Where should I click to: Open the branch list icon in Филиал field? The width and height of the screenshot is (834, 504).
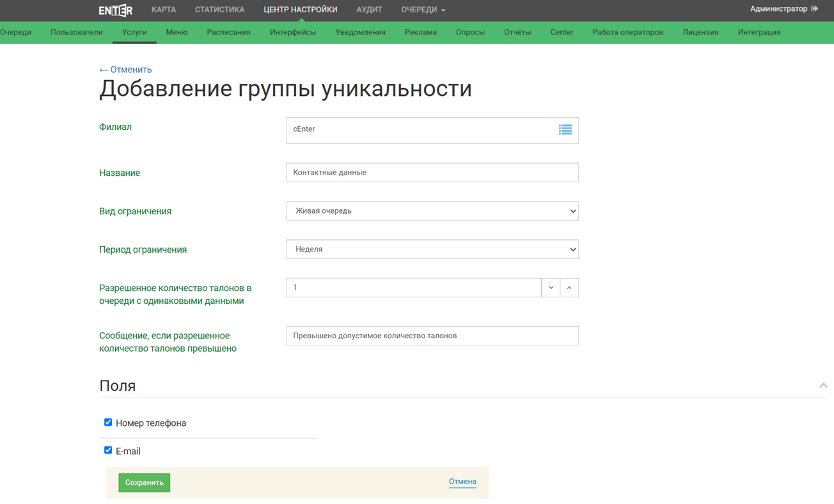(x=565, y=130)
